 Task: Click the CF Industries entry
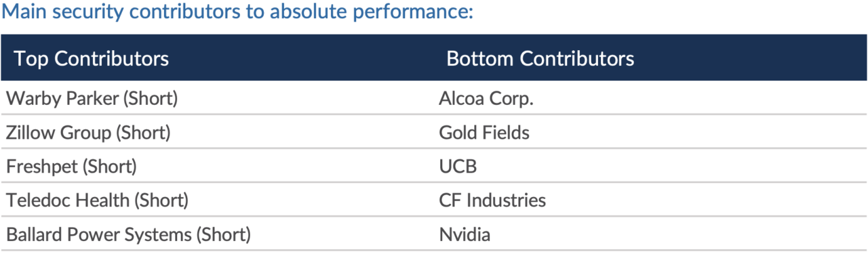[492, 200]
